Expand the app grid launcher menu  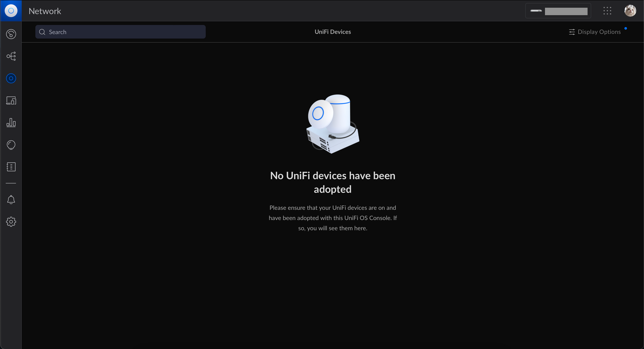(x=607, y=10)
